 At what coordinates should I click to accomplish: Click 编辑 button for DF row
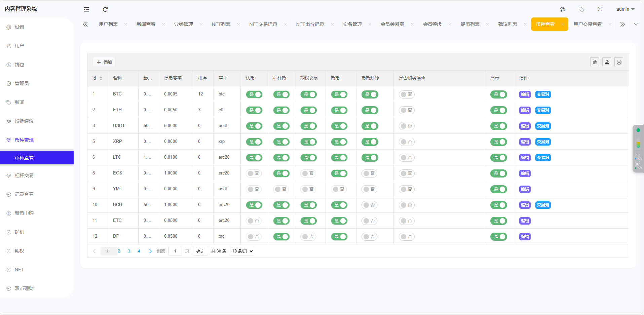pyautogui.click(x=525, y=237)
